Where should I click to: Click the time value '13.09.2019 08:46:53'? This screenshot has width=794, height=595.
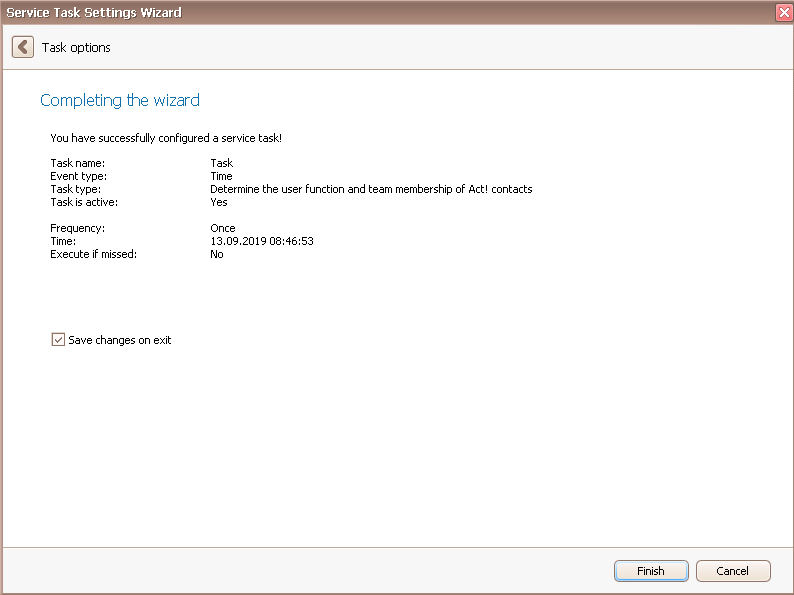262,241
